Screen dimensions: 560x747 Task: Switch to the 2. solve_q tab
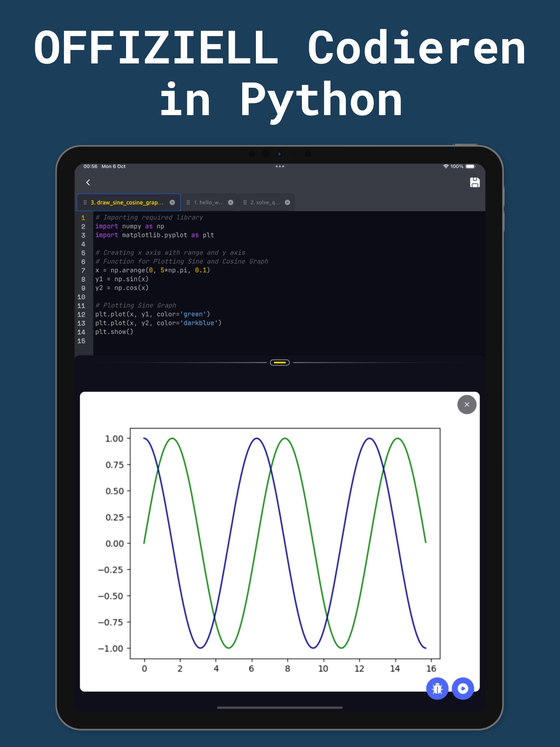[x=265, y=202]
